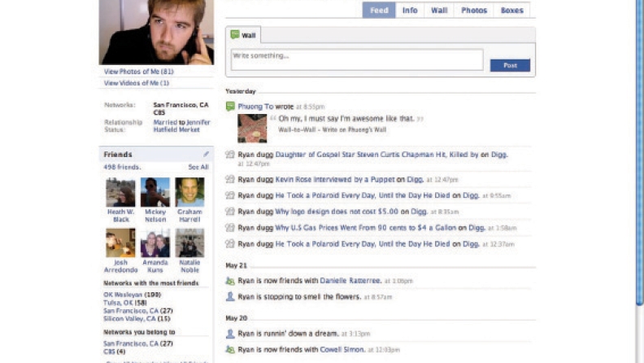Screen dimensions: 644x363
Task: Open the 498 friends link
Action: click(122, 167)
